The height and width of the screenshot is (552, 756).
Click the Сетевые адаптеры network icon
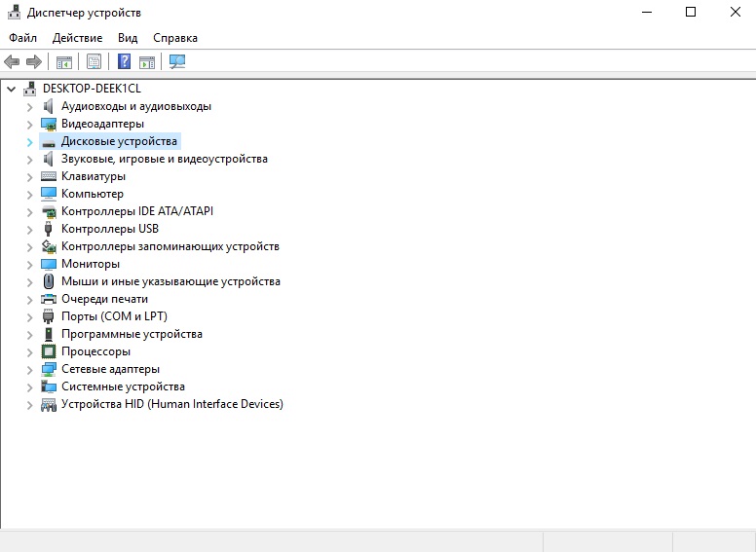click(x=48, y=369)
